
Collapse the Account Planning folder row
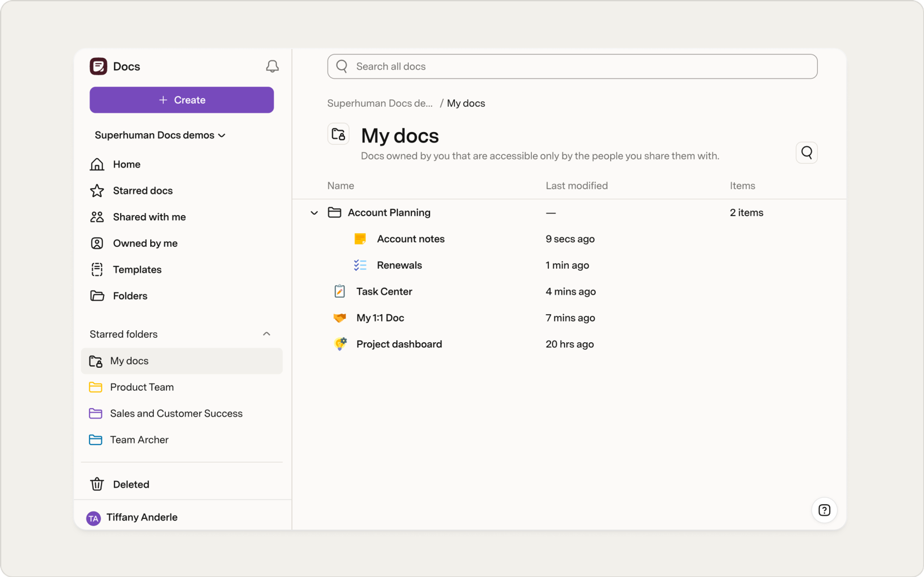314,213
